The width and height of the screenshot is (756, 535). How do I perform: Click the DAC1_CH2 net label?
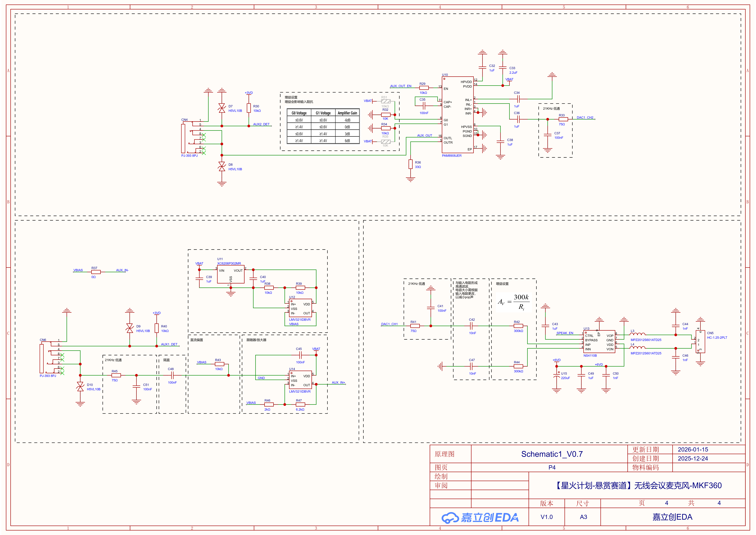(585, 118)
